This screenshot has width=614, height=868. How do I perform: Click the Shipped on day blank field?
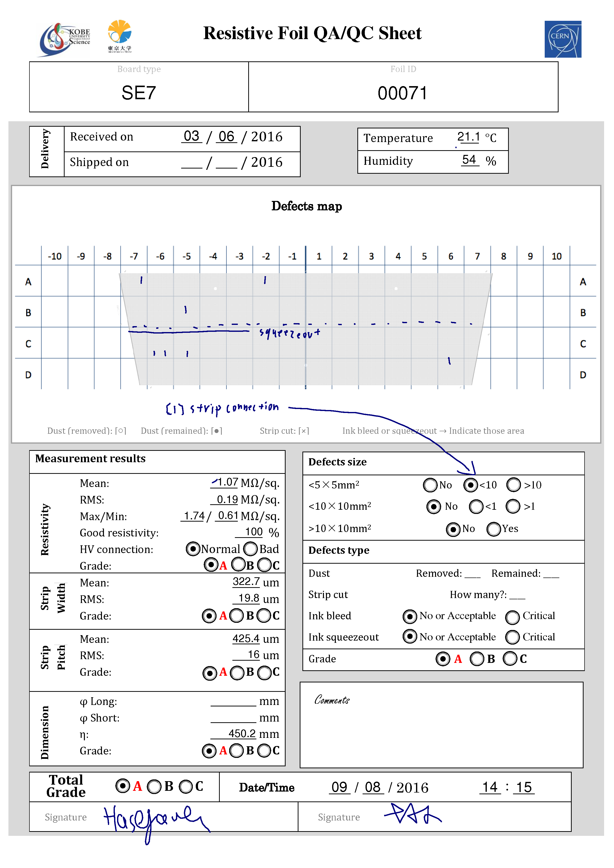(x=192, y=163)
